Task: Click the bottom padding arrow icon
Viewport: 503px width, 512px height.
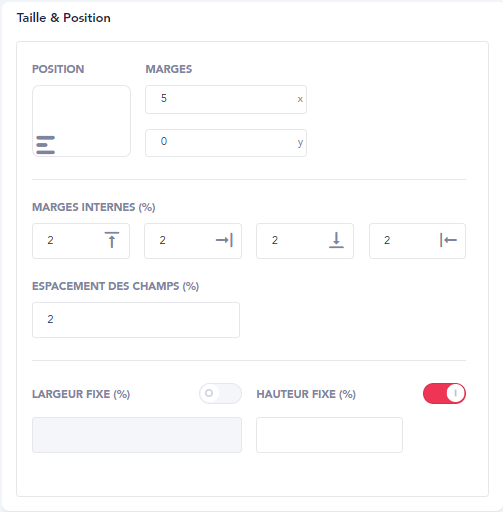Action: [x=336, y=240]
